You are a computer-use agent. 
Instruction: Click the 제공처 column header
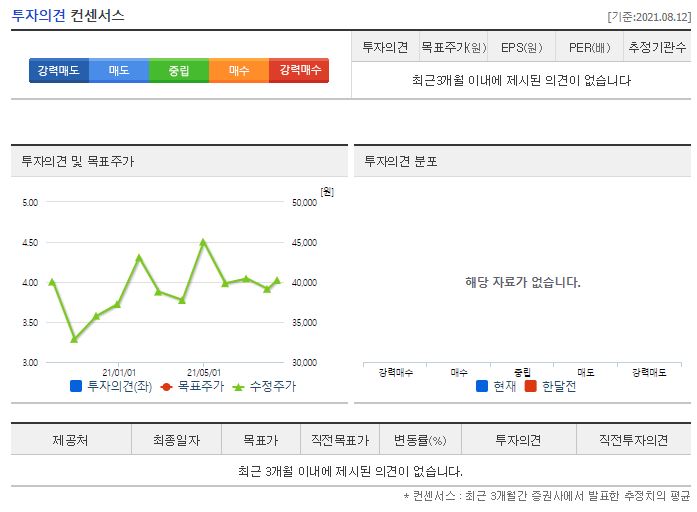click(x=71, y=440)
